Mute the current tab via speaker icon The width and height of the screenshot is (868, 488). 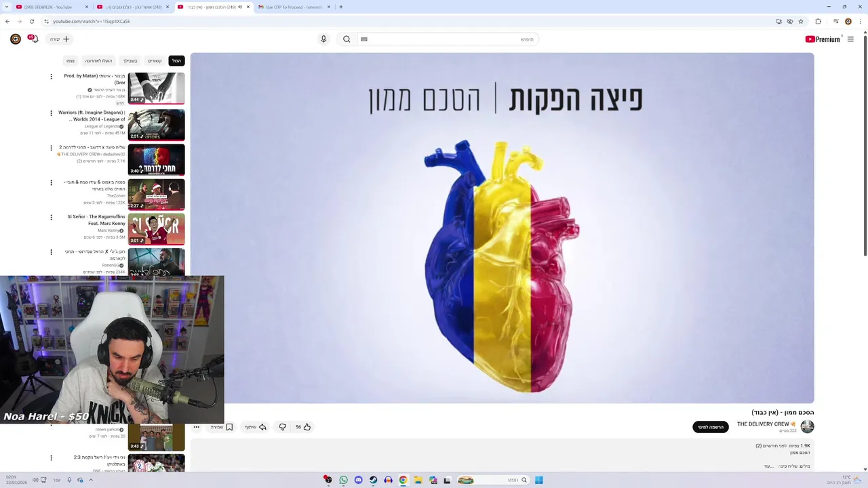click(x=240, y=7)
